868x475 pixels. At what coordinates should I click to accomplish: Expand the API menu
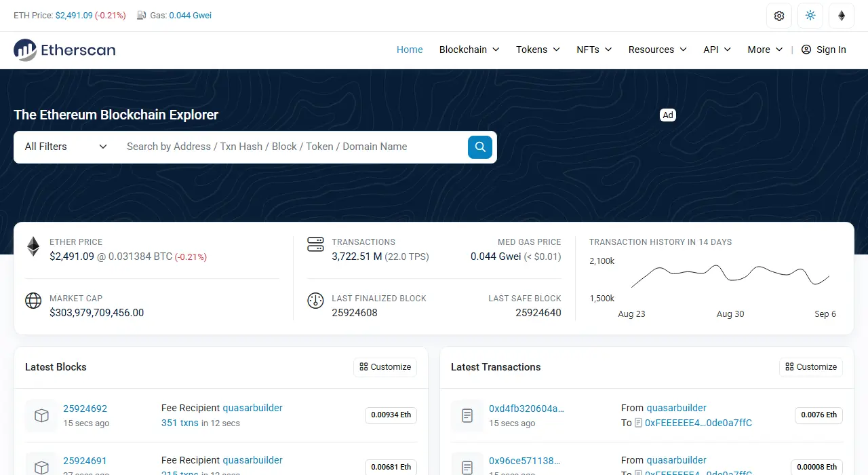[x=717, y=50]
